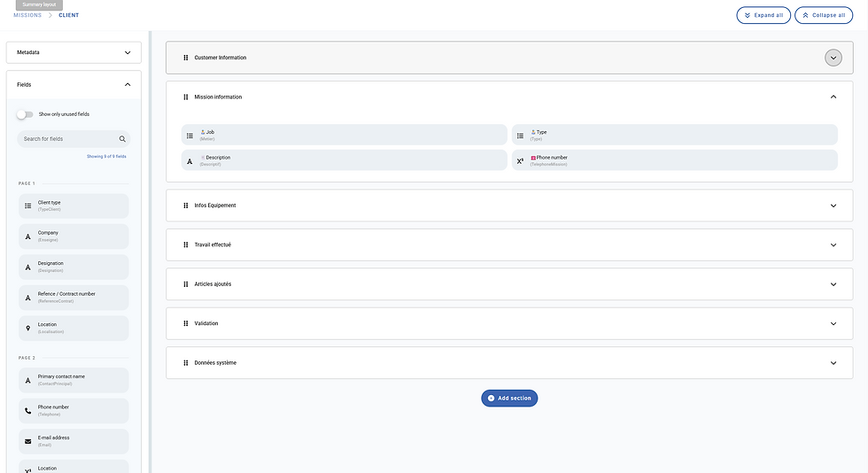Screen dimensions: 868x473
Task: Click 'Showing 9 of 9 fields' text
Action: point(106,157)
